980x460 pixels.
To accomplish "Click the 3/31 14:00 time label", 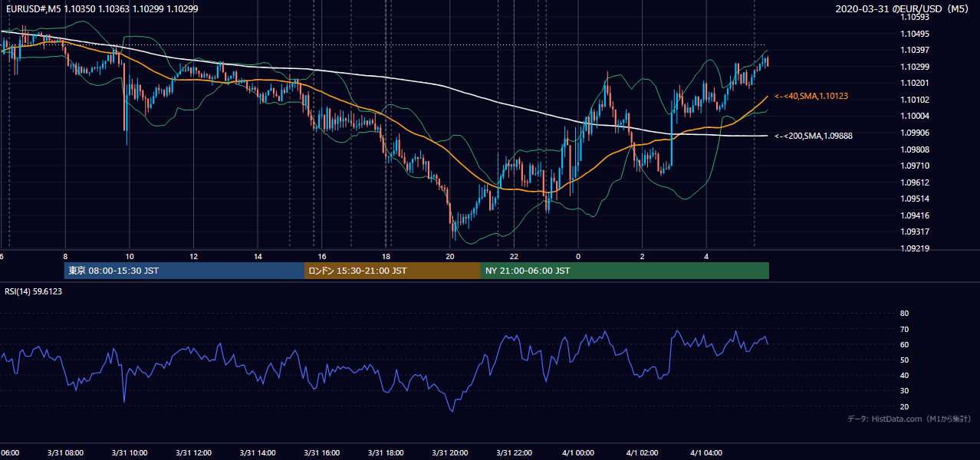I will pos(258,453).
